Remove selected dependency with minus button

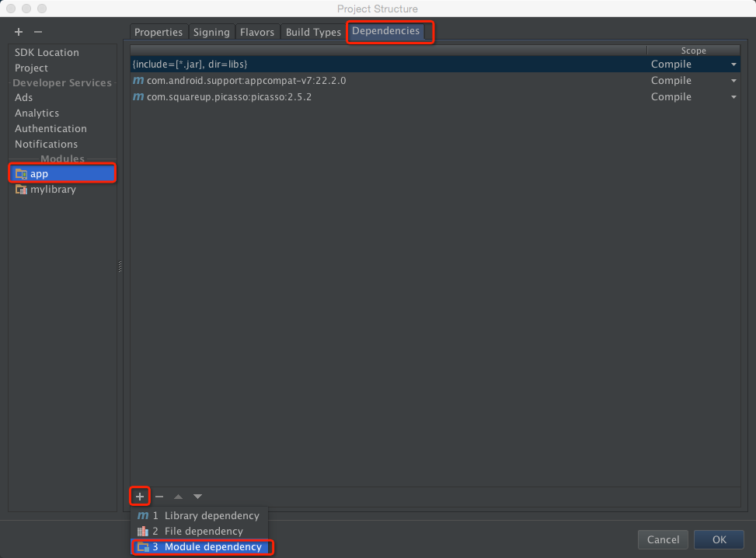[x=159, y=497]
